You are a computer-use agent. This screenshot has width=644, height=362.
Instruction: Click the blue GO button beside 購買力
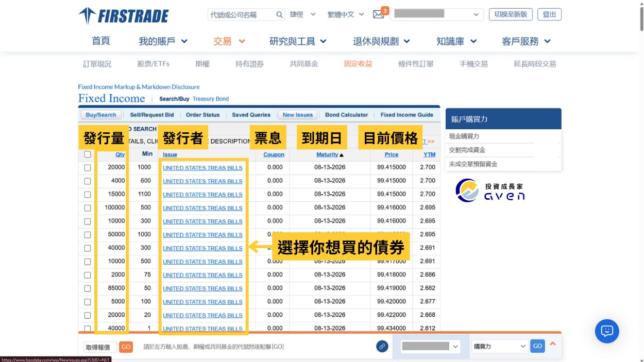(x=537, y=346)
